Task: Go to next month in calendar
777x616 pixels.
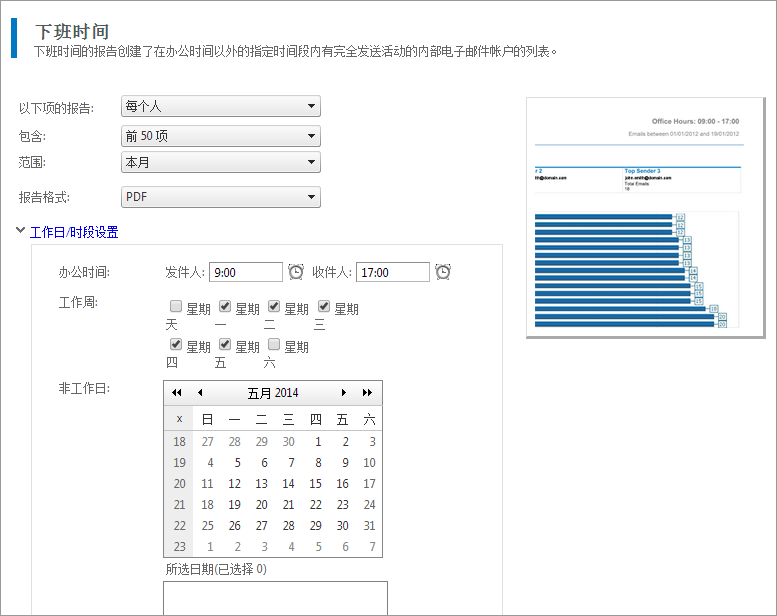Action: pos(344,393)
